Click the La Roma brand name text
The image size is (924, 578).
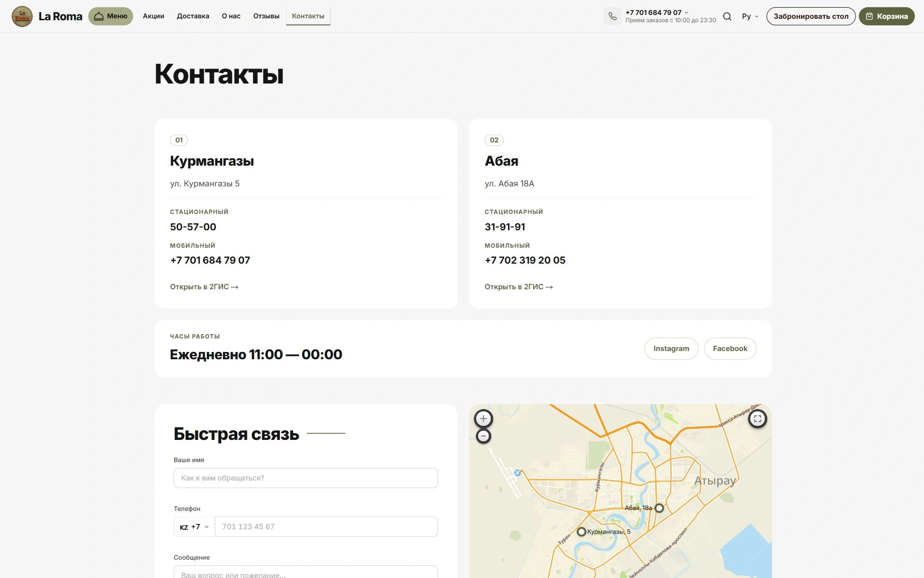(60, 16)
